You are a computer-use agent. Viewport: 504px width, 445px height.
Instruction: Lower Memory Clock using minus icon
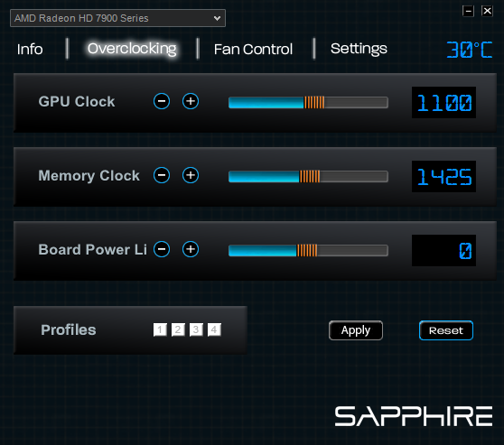pos(162,175)
